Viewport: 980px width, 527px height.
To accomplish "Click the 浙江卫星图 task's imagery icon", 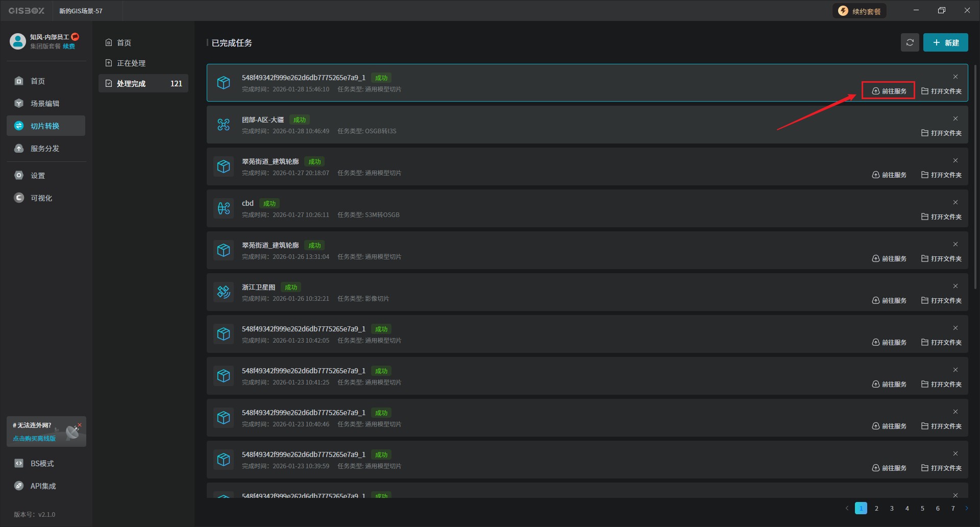I will pyautogui.click(x=224, y=292).
